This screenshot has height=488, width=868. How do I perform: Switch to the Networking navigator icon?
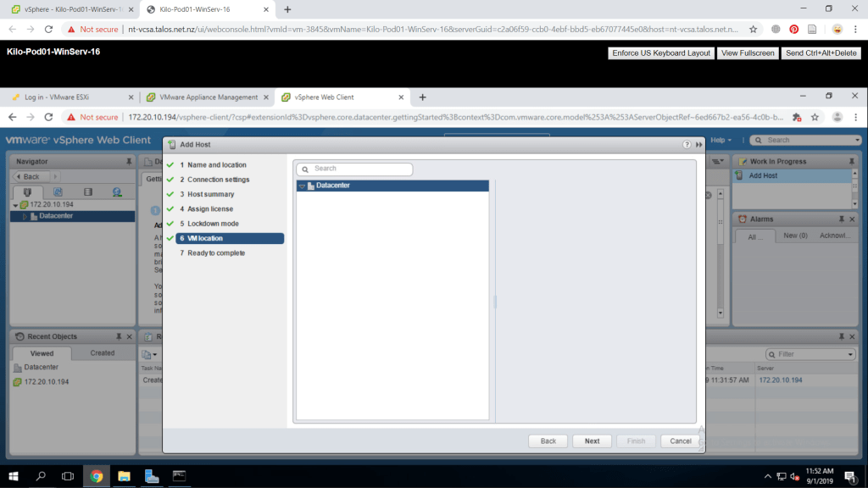pos(117,192)
